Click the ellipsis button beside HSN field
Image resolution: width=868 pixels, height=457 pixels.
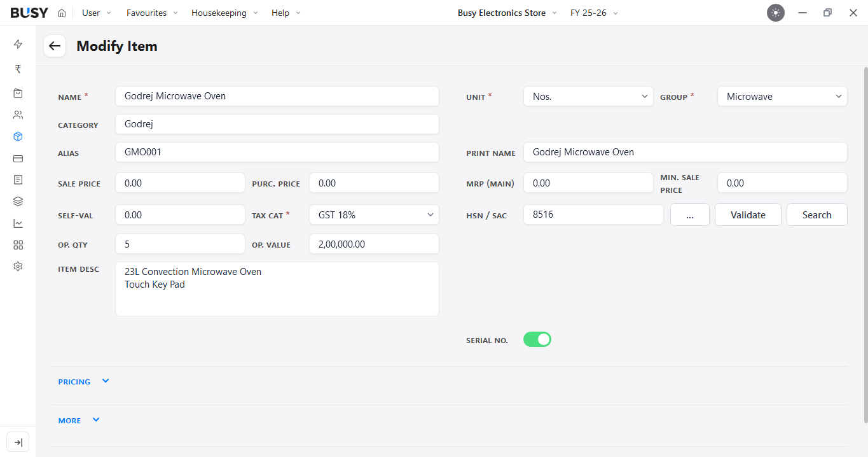(690, 214)
